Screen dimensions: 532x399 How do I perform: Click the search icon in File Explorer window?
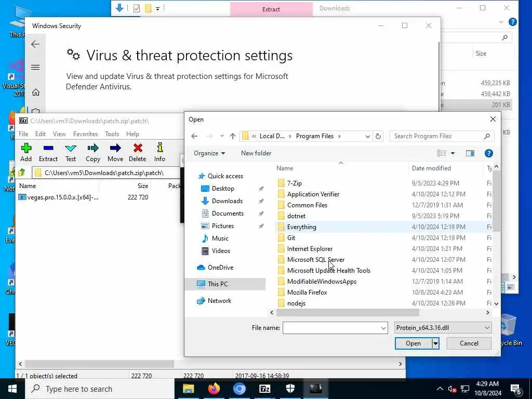[x=504, y=37]
